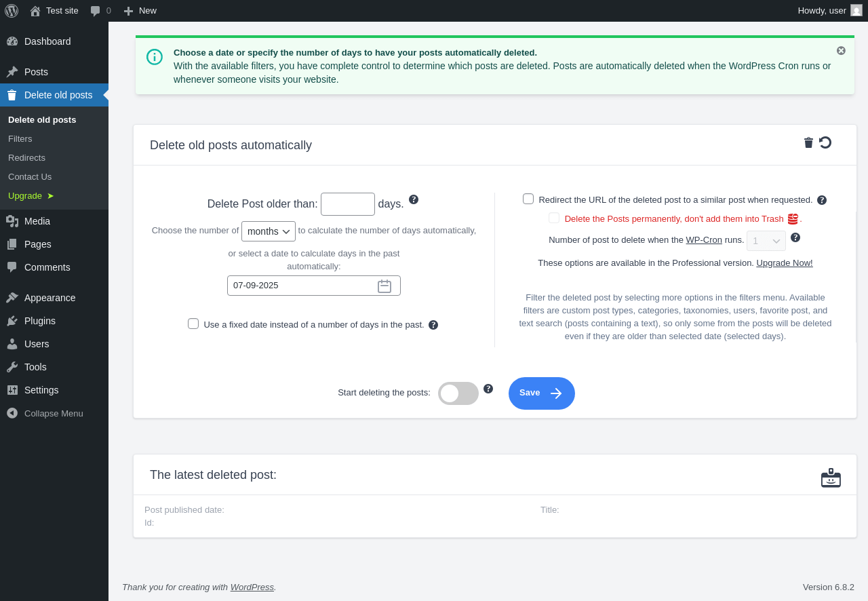868x601 pixels.
Task: Open the comments bubble in admin bar
Action: coord(100,11)
